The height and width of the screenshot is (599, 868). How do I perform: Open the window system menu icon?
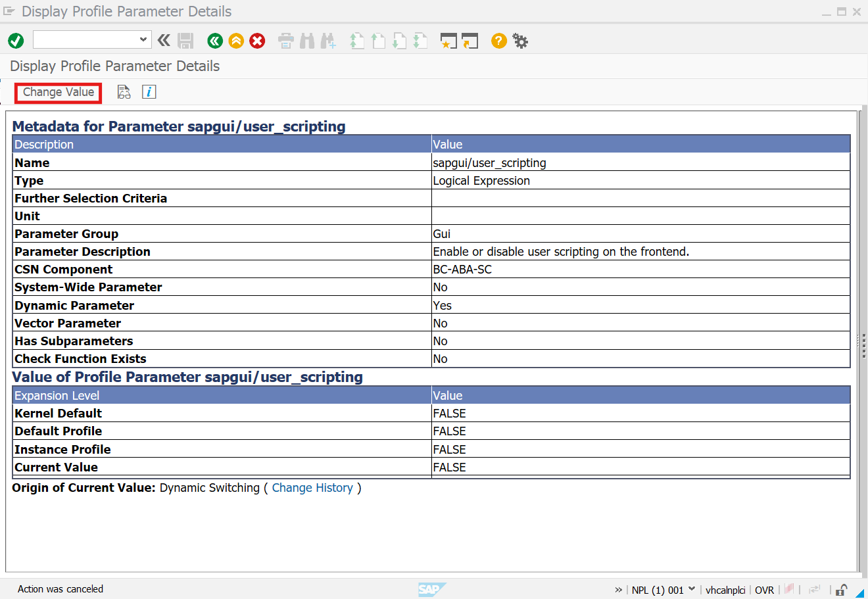click(9, 11)
